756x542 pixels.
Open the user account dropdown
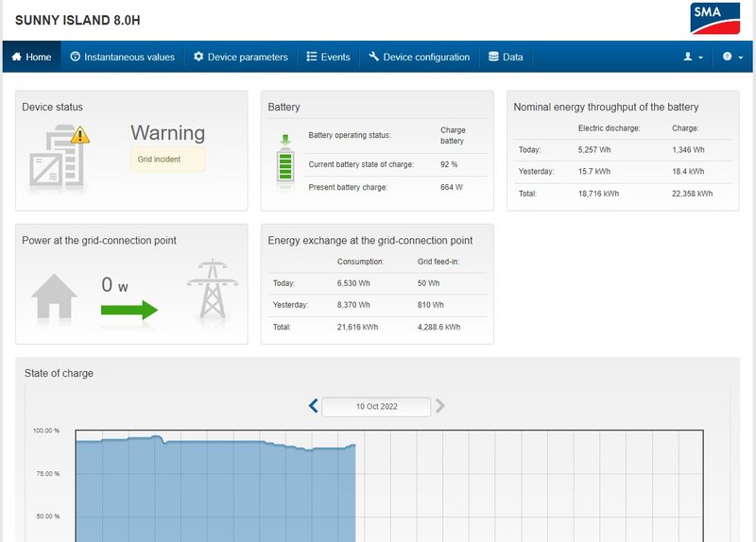[693, 57]
